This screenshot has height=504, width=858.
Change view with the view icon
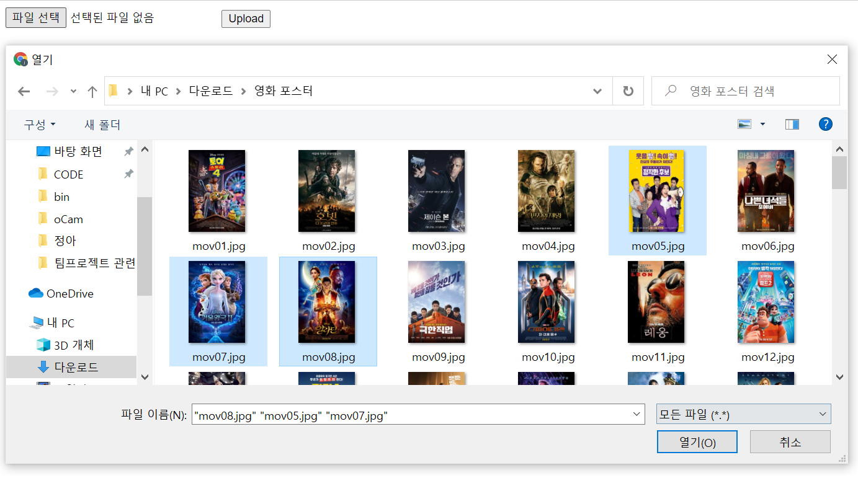(x=744, y=124)
